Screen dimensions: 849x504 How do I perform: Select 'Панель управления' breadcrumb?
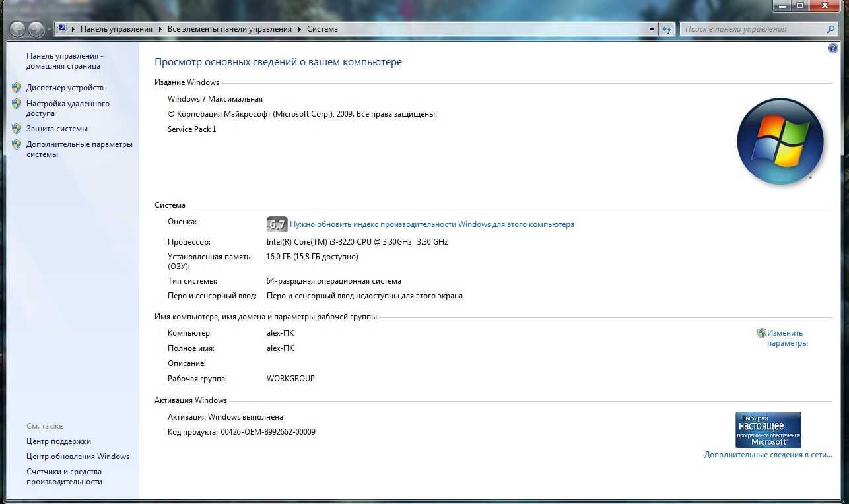click(x=116, y=29)
